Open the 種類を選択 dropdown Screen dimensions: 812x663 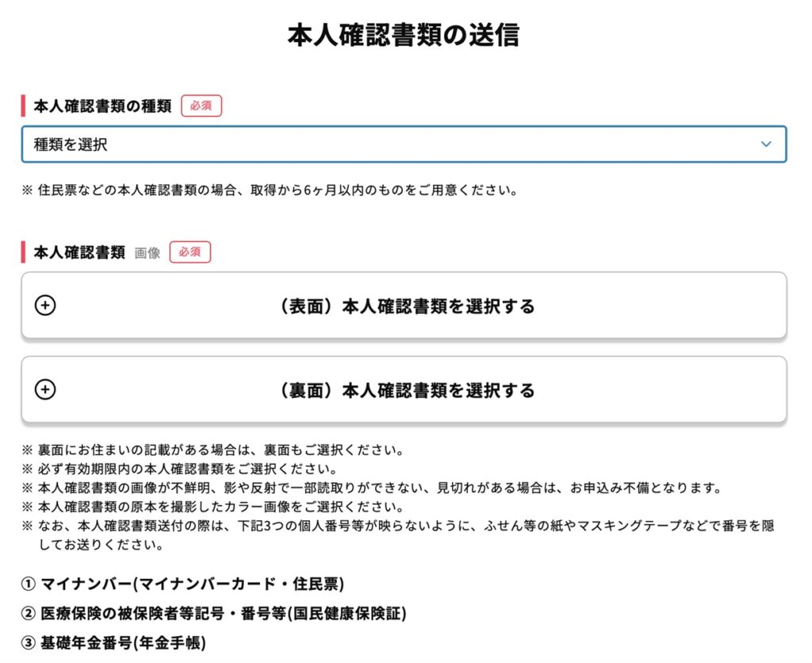[x=404, y=144]
